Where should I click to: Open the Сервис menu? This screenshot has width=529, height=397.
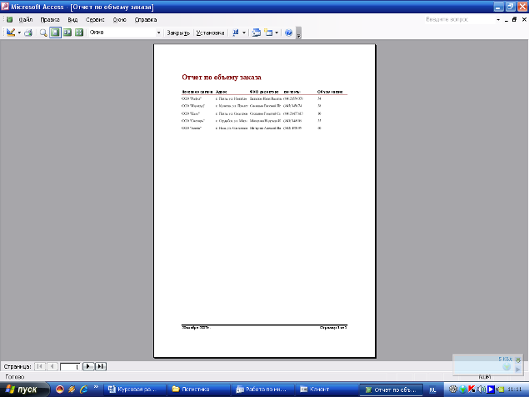95,20
